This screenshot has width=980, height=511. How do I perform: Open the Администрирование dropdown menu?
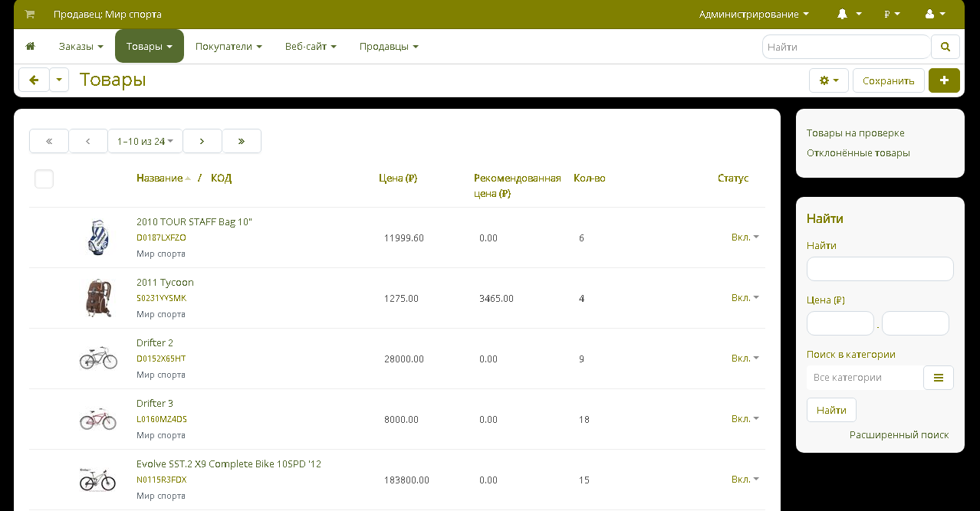[x=754, y=14]
